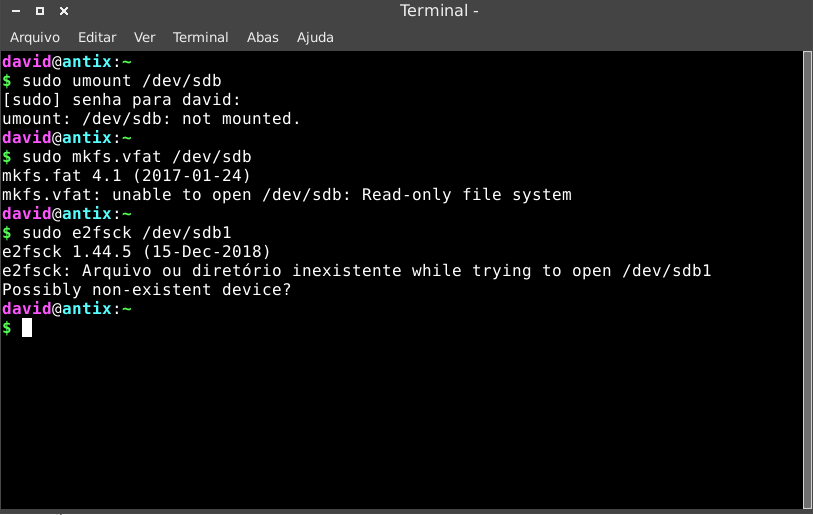
Task: Open the Ver menu
Action: tap(144, 37)
